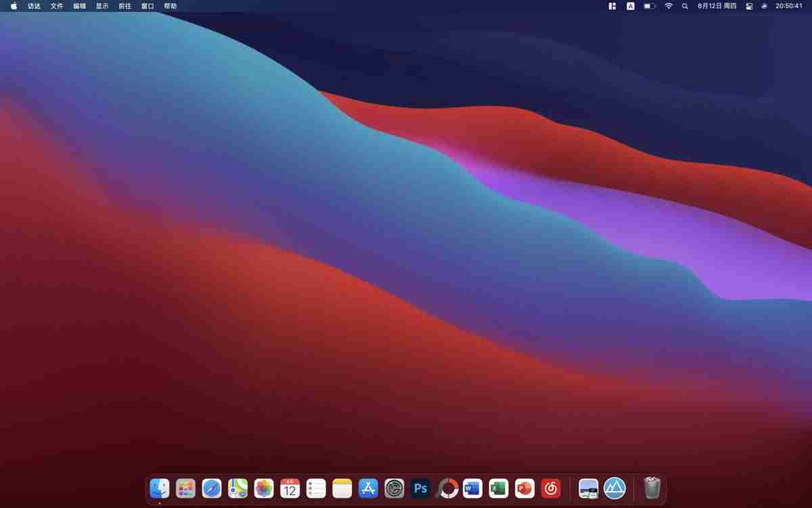Open Launchpad in the Dock

click(185, 488)
